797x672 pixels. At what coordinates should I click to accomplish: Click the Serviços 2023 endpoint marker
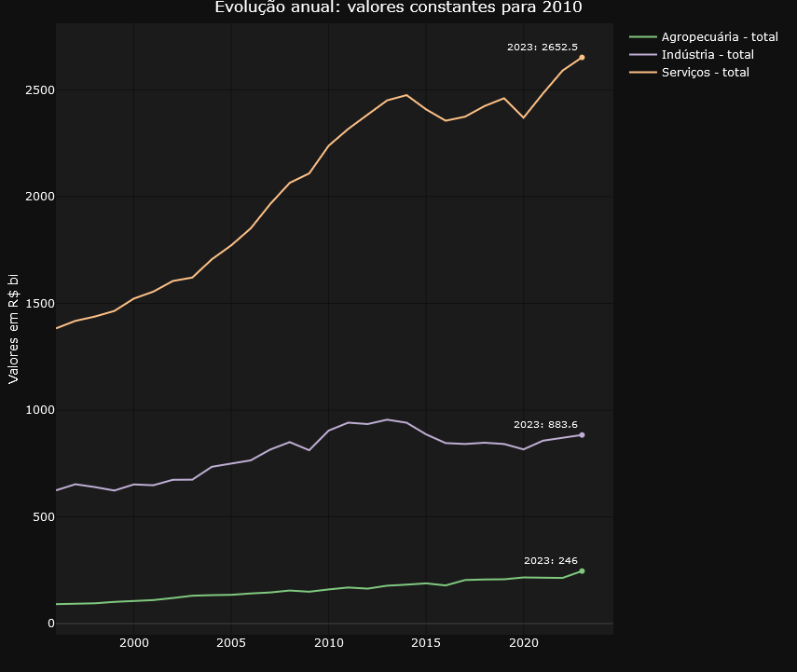[x=582, y=58]
